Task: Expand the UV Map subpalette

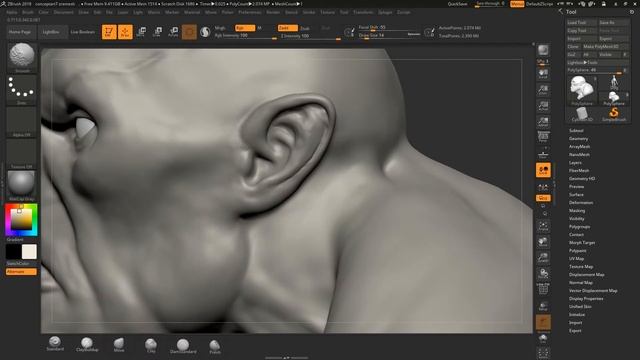Action: pyautogui.click(x=576, y=259)
